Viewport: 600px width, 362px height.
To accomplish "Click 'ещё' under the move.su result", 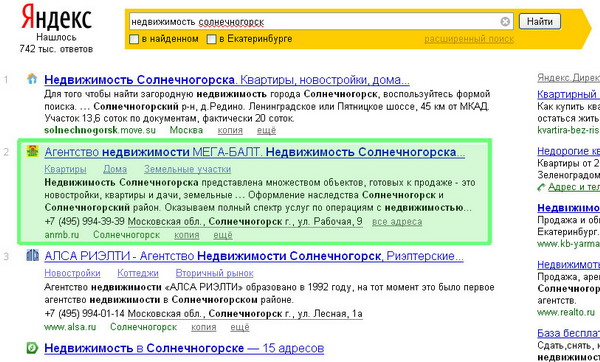I will [266, 130].
